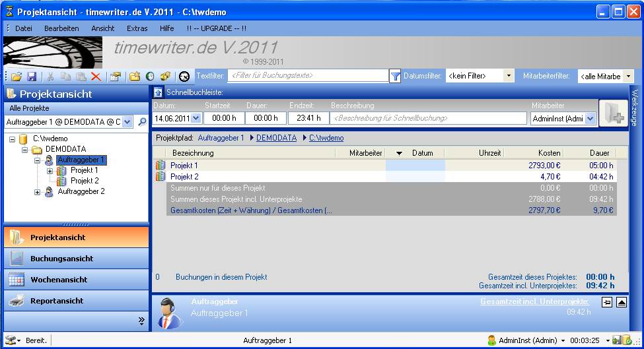Select Projektansicht in navigation pane
The image size is (644, 349).
pos(77,238)
